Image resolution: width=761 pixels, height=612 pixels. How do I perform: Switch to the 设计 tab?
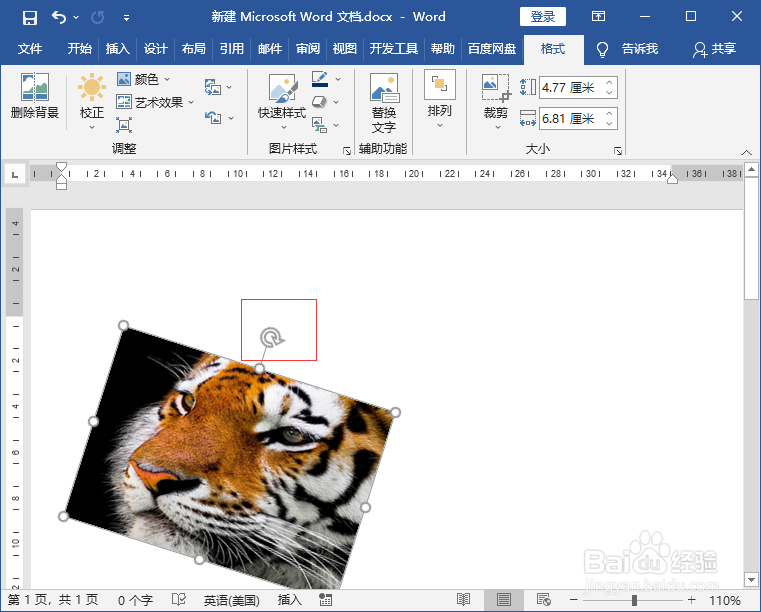point(155,49)
